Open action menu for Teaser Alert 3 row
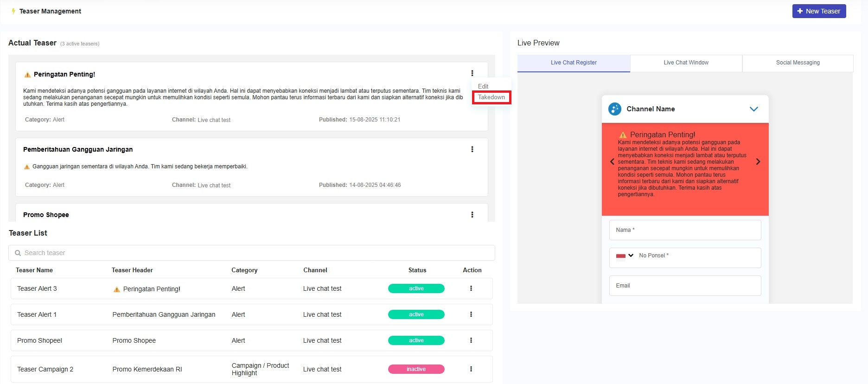868x384 pixels. [471, 288]
